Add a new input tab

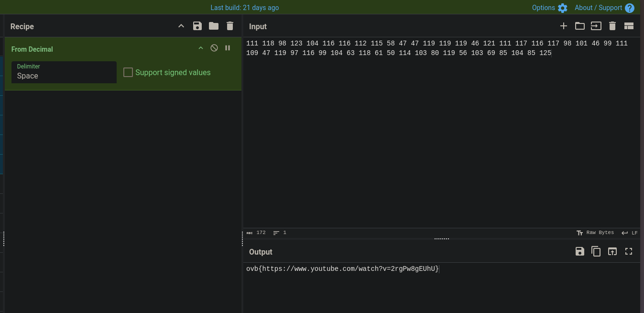564,26
